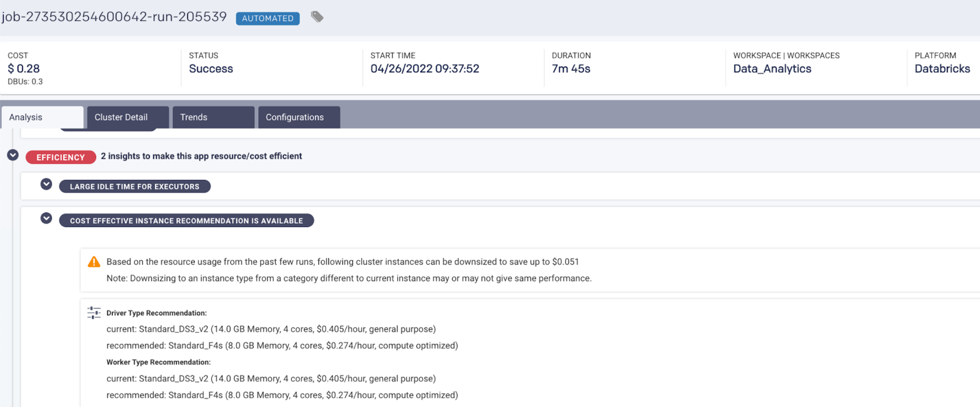Viewport: 980px width, 407px height.
Task: Click the tag icon next to AUTOMATED
Action: point(317,17)
